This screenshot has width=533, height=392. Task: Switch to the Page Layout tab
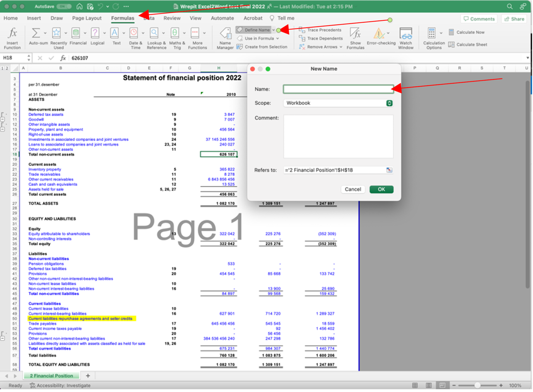click(x=87, y=18)
